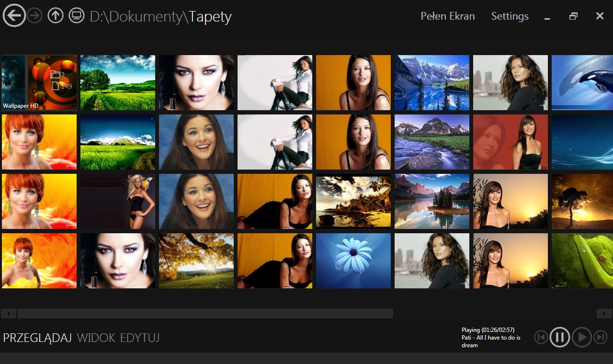Pause the currently playing song

coord(560,337)
